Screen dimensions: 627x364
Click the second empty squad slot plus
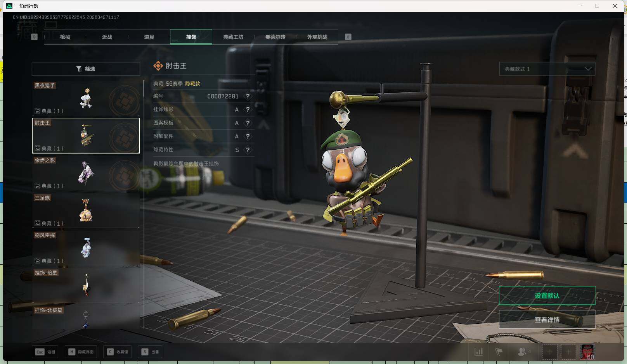click(x=568, y=352)
